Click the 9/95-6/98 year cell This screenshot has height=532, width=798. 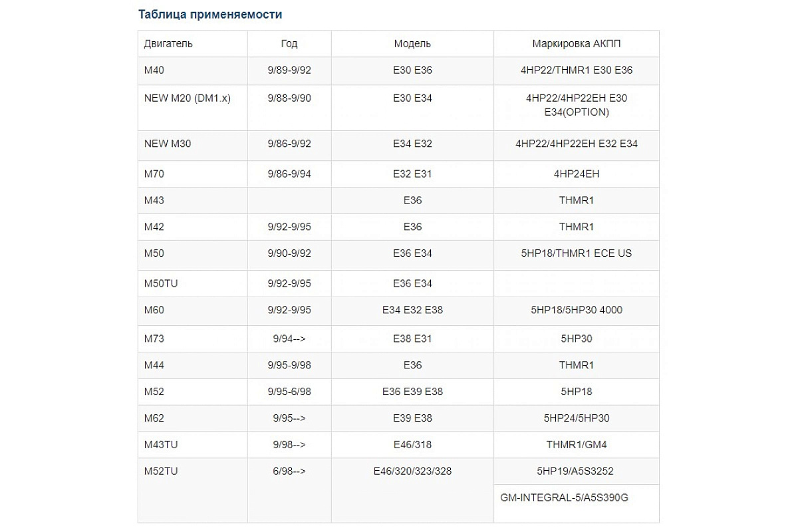pyautogui.click(x=289, y=392)
